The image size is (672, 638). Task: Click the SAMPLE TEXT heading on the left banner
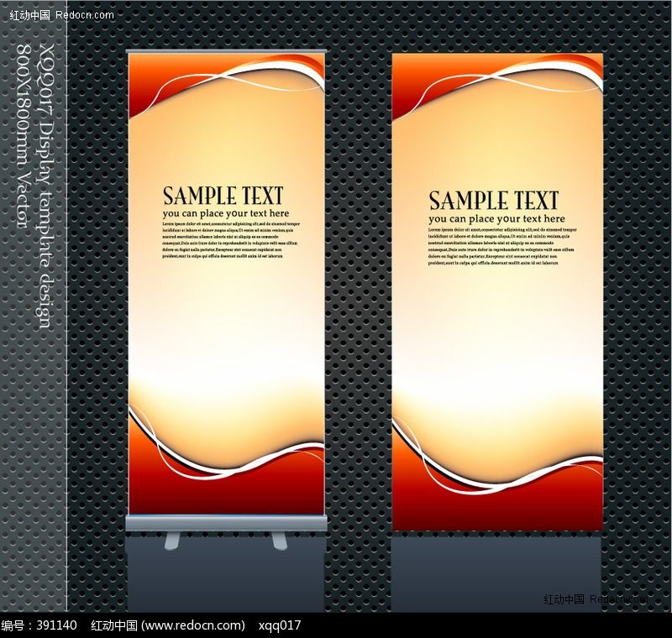click(223, 196)
